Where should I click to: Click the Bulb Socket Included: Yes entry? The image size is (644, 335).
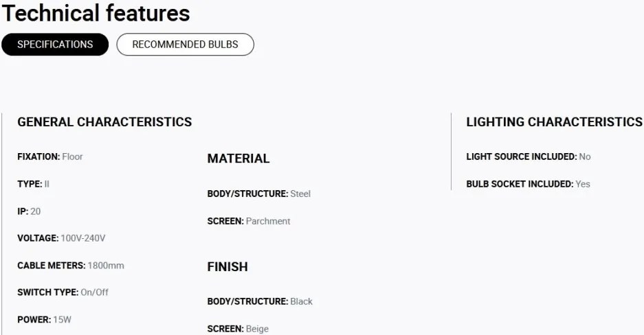click(528, 184)
